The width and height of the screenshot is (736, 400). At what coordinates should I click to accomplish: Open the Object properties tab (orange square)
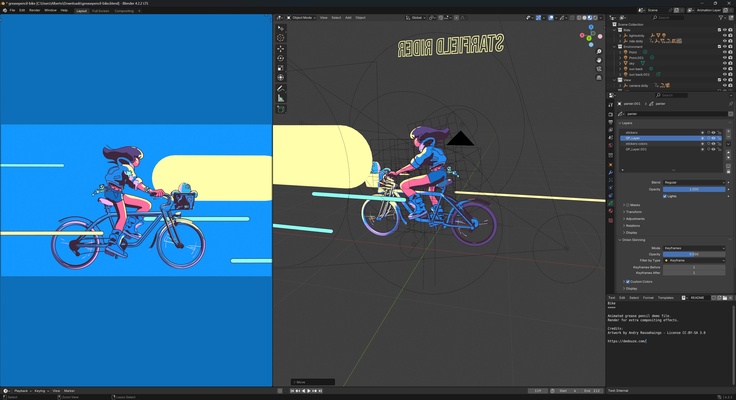coord(610,164)
